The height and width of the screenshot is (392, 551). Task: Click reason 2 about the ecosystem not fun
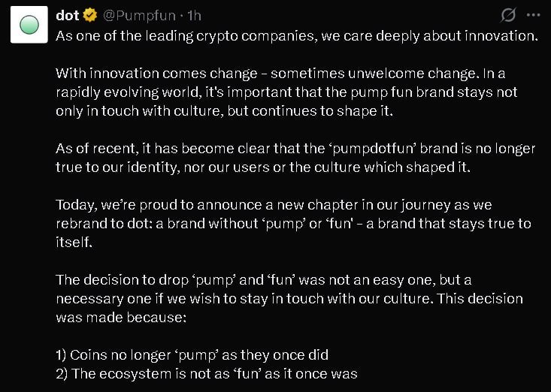(x=207, y=374)
